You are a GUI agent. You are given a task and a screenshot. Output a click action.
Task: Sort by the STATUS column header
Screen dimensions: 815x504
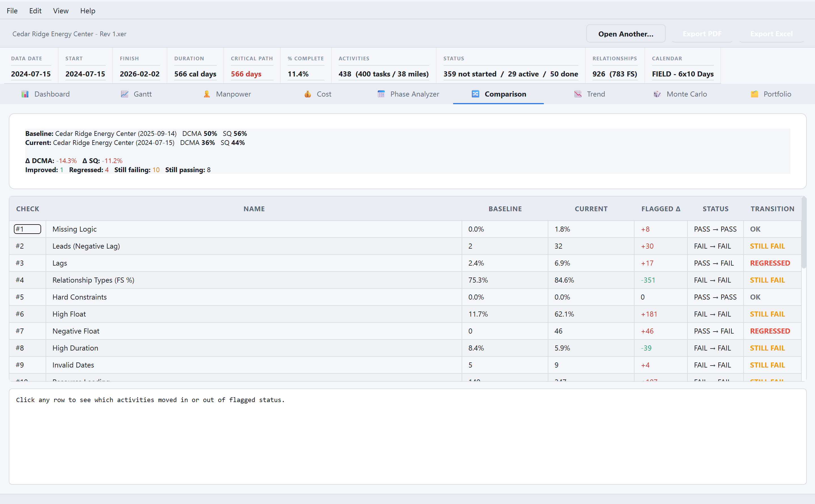tap(715, 209)
